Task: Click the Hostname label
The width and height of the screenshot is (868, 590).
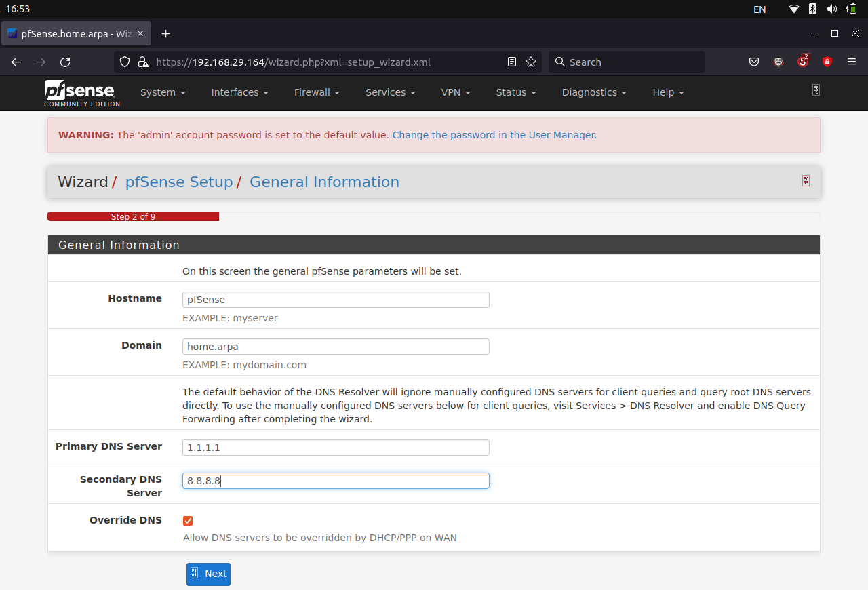Action: tap(135, 298)
